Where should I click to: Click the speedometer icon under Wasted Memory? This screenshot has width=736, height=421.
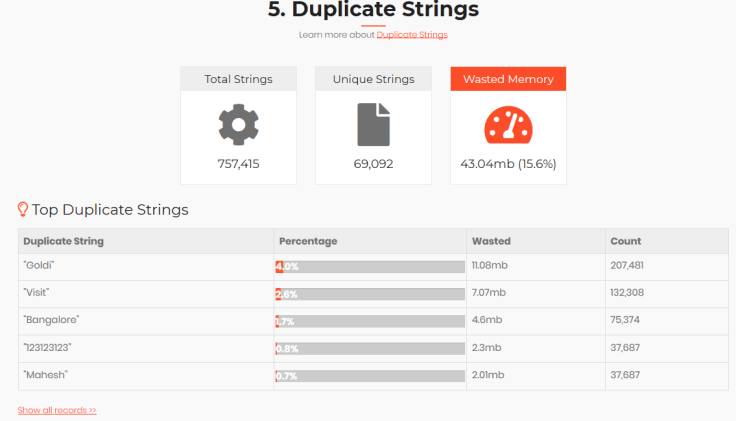coord(508,125)
